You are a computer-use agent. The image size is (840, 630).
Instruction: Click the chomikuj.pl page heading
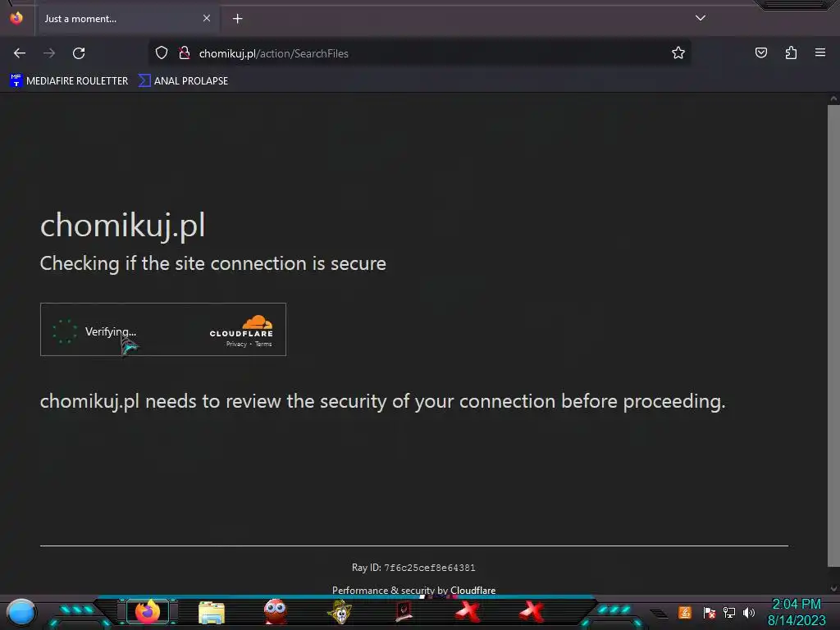pyautogui.click(x=123, y=225)
